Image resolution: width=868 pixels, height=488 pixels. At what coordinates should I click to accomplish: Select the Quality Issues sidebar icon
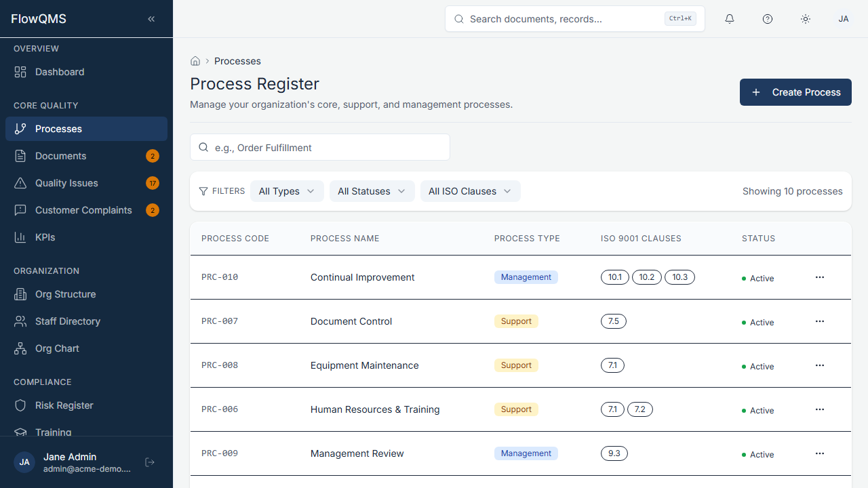point(20,182)
